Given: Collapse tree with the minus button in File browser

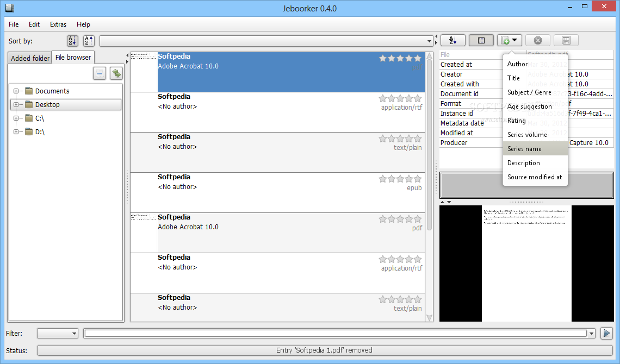Looking at the screenshot, I should [100, 73].
